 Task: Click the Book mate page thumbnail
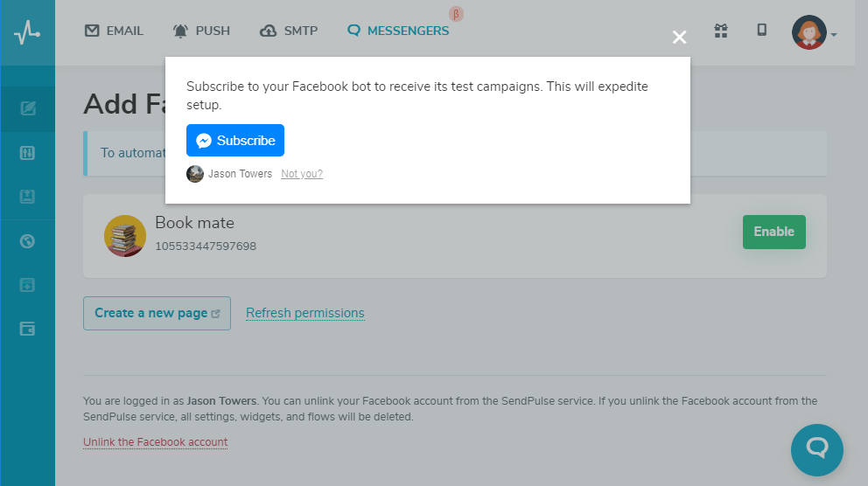click(125, 236)
